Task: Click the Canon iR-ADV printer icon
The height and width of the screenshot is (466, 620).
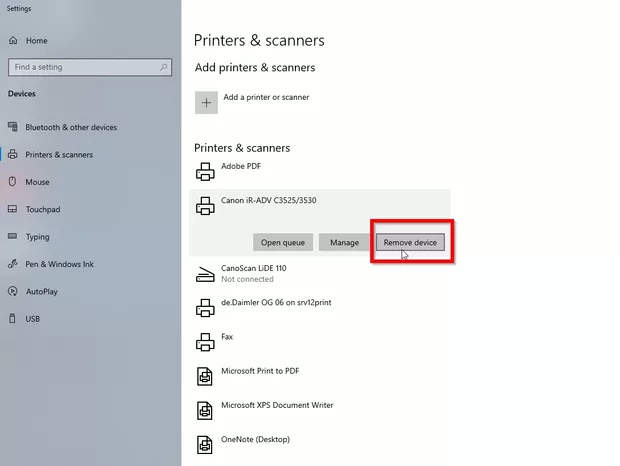Action: click(205, 206)
